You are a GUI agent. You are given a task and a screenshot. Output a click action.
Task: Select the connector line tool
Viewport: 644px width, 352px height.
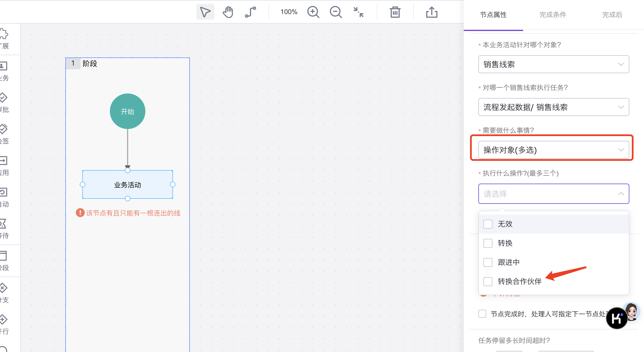(x=250, y=12)
